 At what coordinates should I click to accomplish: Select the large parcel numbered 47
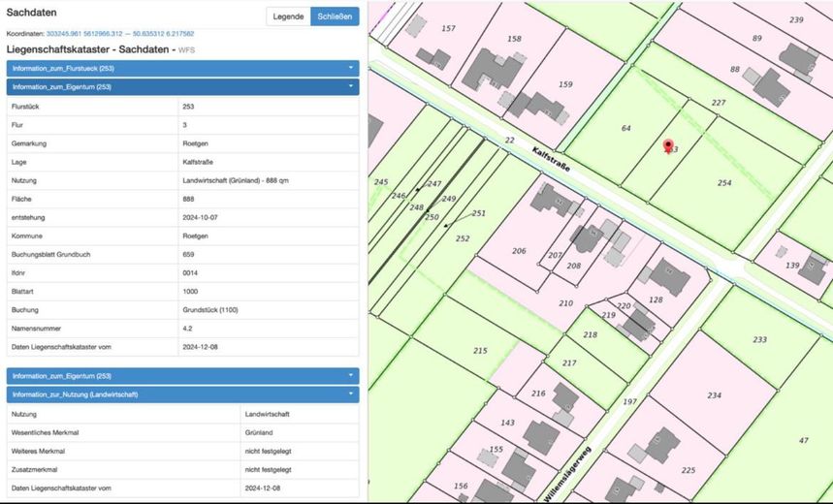click(x=803, y=440)
